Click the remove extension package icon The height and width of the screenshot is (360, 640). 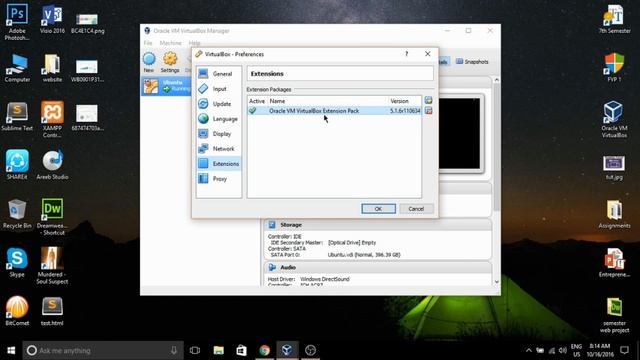(428, 111)
